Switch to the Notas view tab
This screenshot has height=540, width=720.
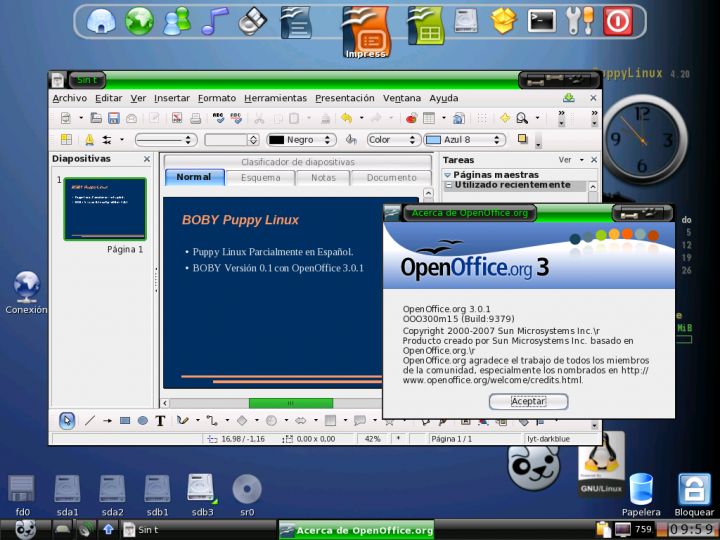323,178
